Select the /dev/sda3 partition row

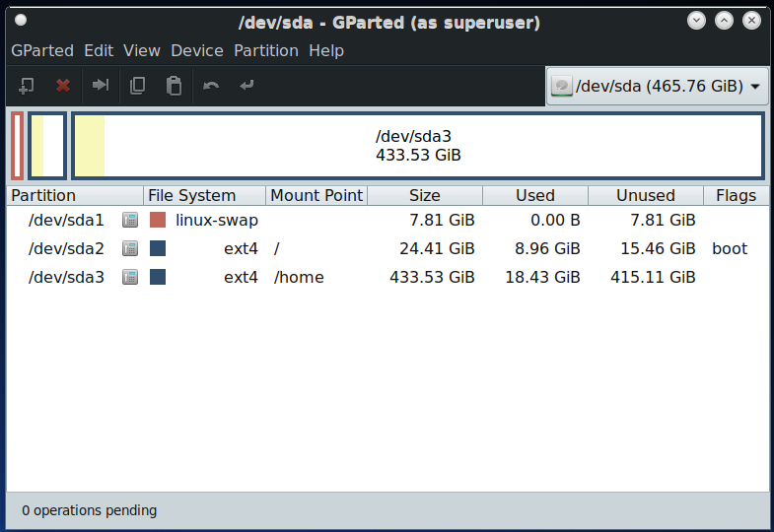(x=388, y=277)
